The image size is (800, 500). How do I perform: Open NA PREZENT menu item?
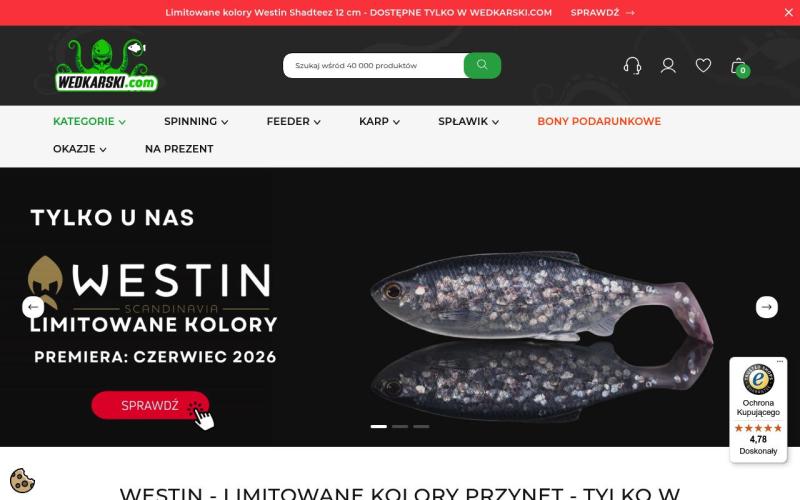[x=179, y=149]
